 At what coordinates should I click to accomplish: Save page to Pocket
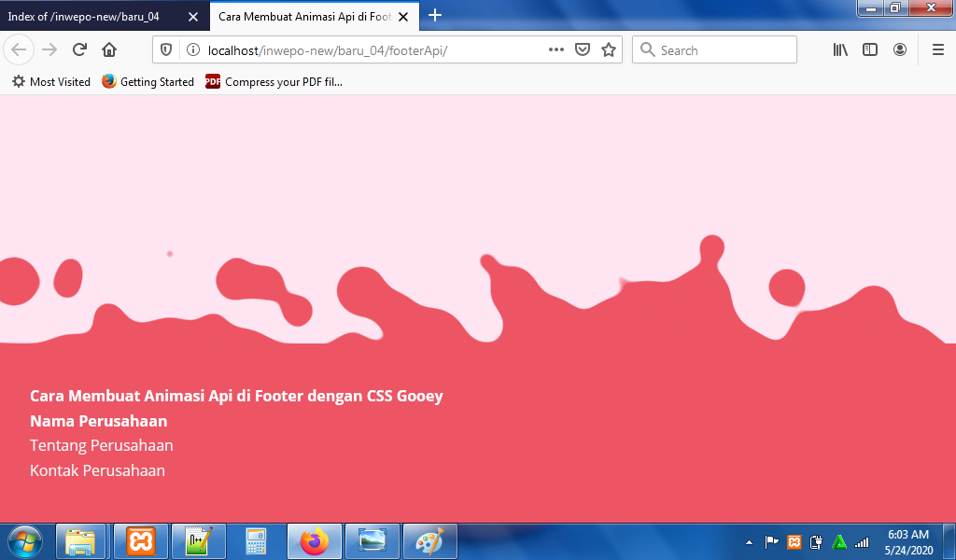pos(583,50)
